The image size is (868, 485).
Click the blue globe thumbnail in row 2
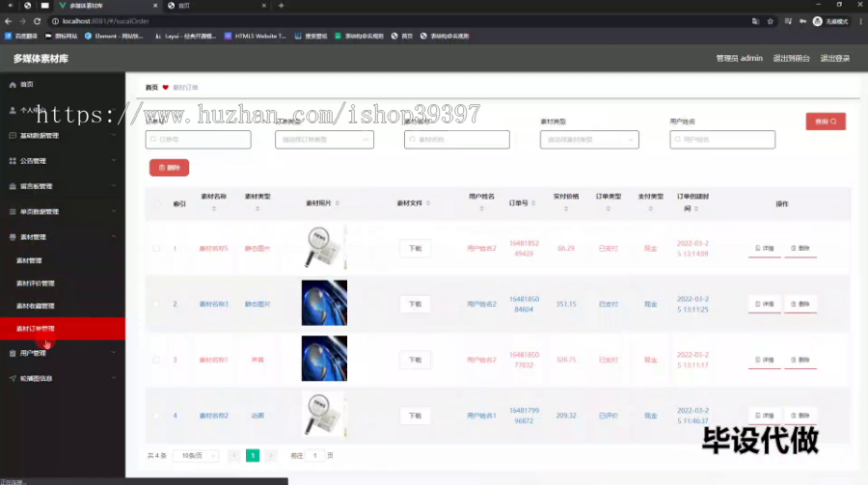tap(324, 303)
